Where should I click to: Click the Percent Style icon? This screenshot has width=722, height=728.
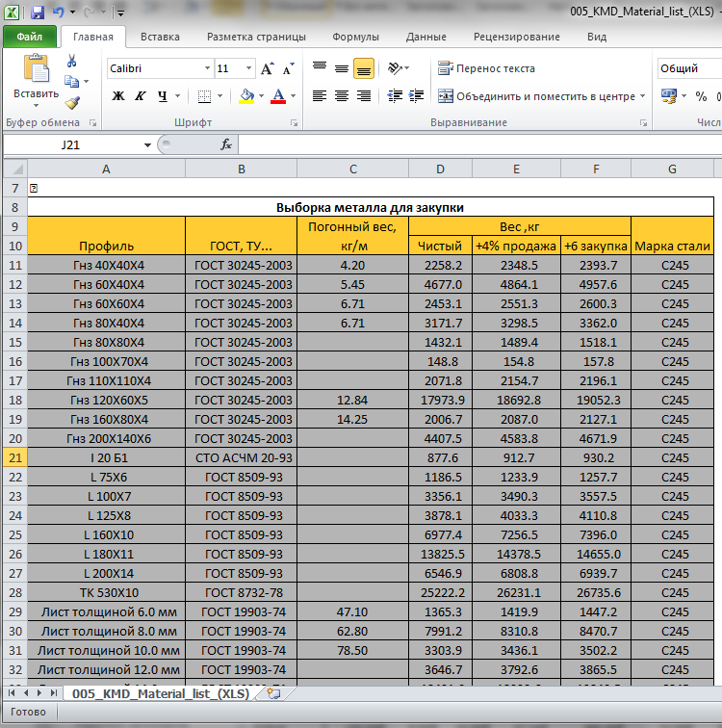[701, 96]
